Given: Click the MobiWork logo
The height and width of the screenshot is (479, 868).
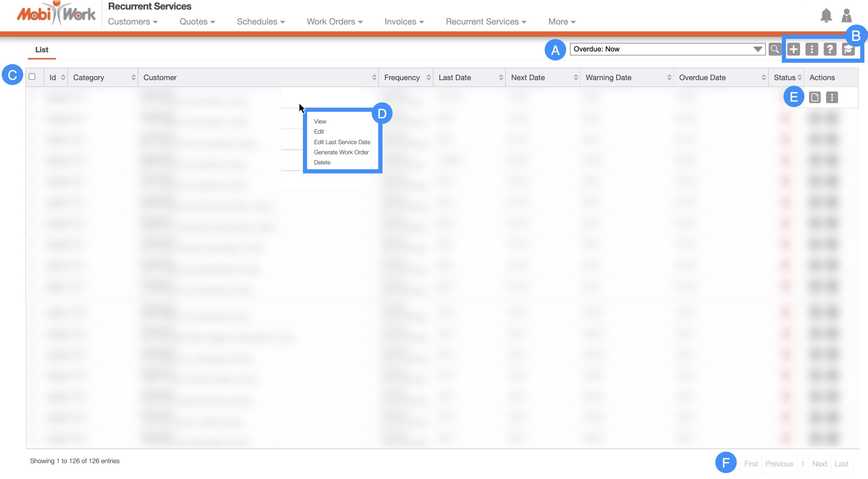Looking at the screenshot, I should click(x=56, y=14).
